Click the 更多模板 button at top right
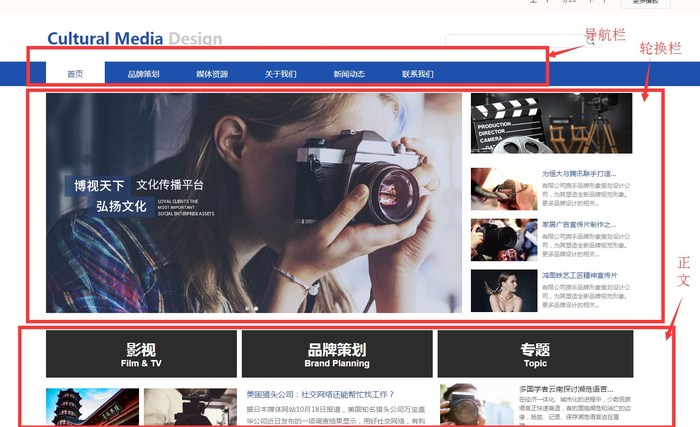Viewport: 700px width, 427px height. pos(646,3)
